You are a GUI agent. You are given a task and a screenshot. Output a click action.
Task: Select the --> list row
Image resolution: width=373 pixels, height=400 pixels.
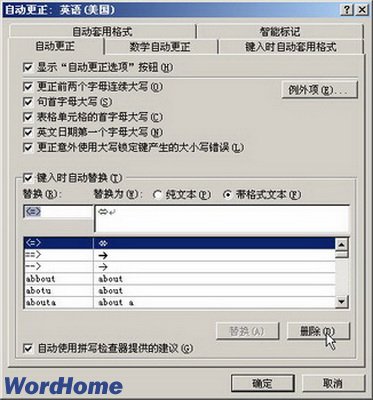coord(180,267)
